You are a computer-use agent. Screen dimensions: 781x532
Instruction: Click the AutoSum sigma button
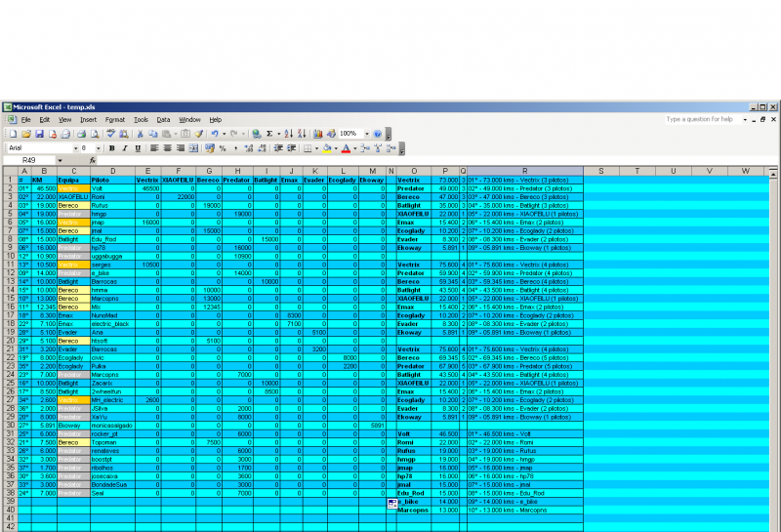[x=269, y=134]
